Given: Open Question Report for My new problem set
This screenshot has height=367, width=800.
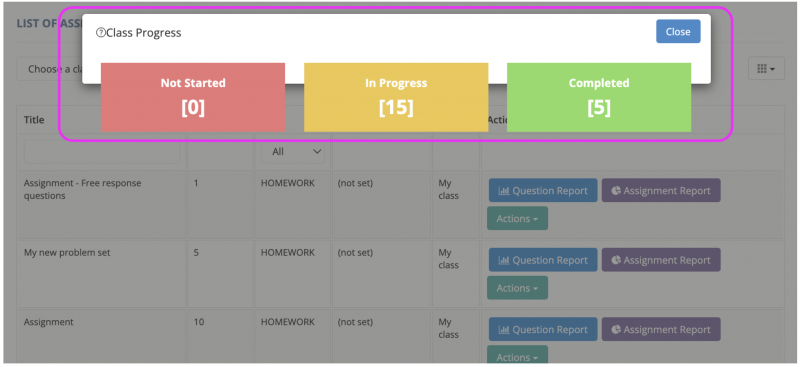Looking at the screenshot, I should coord(543,260).
